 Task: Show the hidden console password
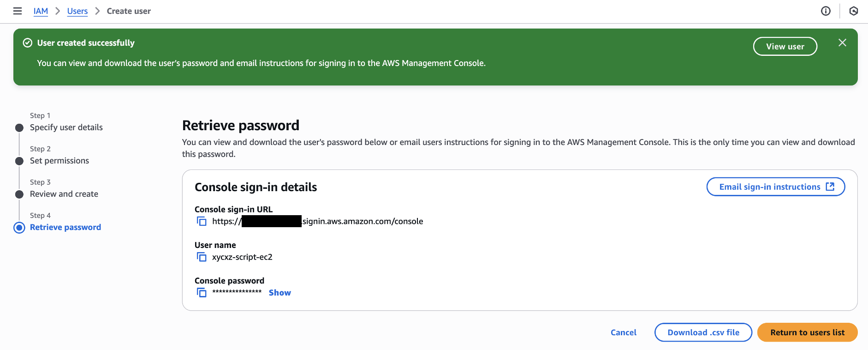279,293
